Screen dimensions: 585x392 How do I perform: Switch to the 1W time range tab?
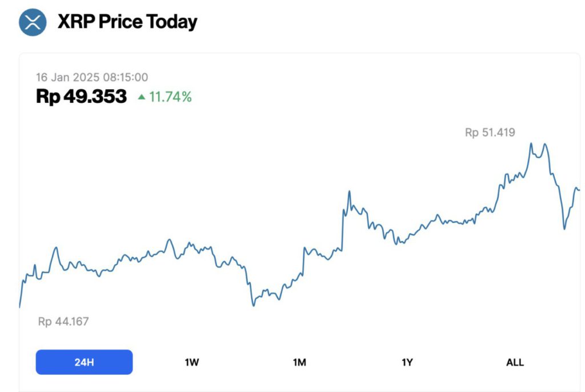pos(191,362)
